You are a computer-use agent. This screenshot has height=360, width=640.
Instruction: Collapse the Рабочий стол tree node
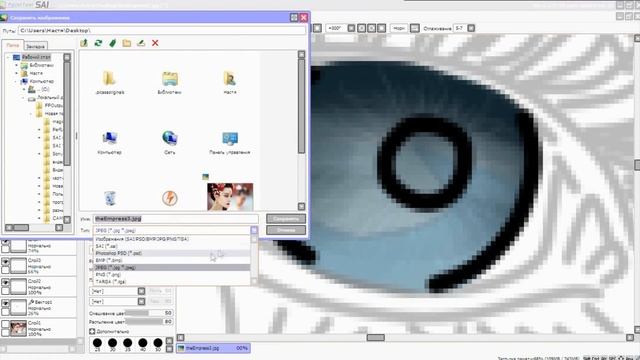(x=8, y=57)
